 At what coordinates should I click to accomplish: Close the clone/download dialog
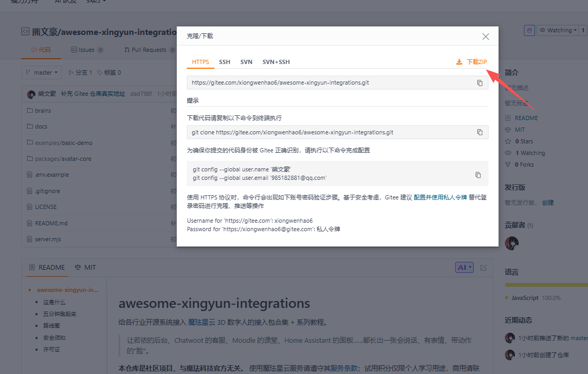[x=486, y=37]
